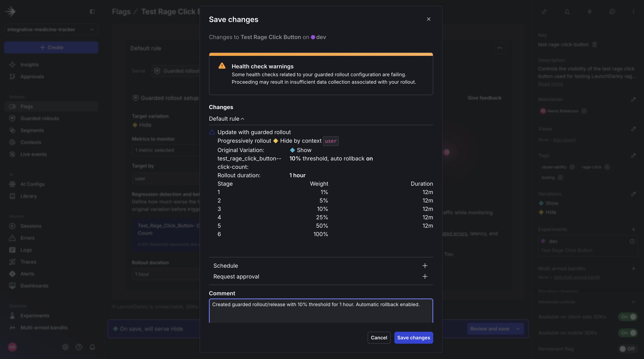Turn off Available on mobile SDKs
This screenshot has height=359, width=644.
coord(628,332)
